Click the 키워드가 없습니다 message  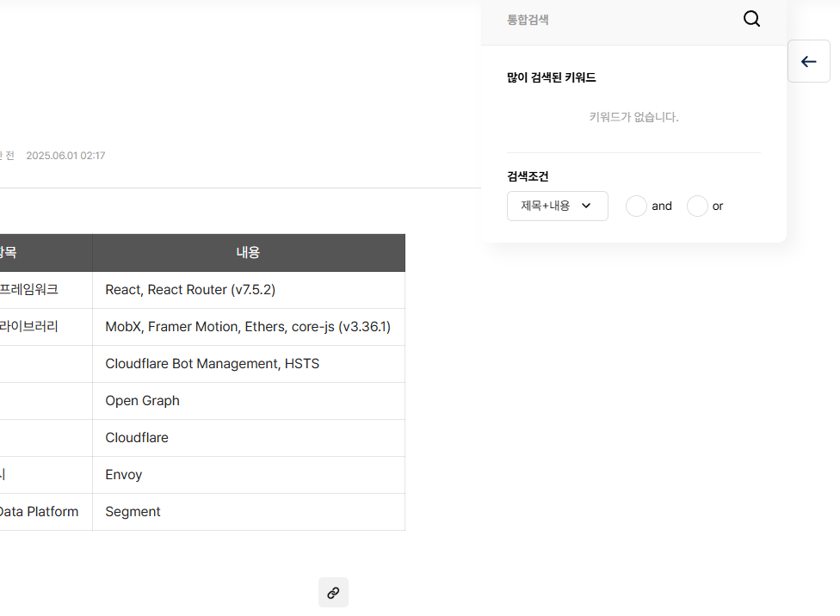633,117
